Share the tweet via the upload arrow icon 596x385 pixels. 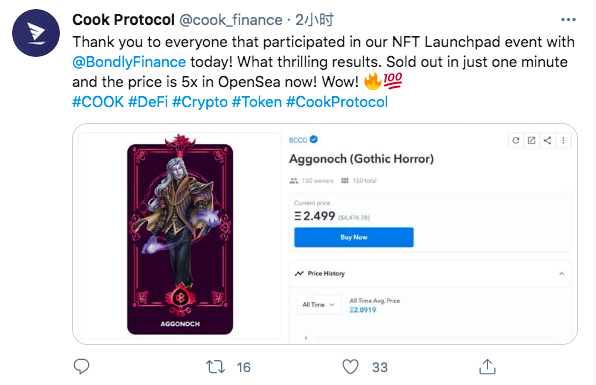pyautogui.click(x=487, y=367)
